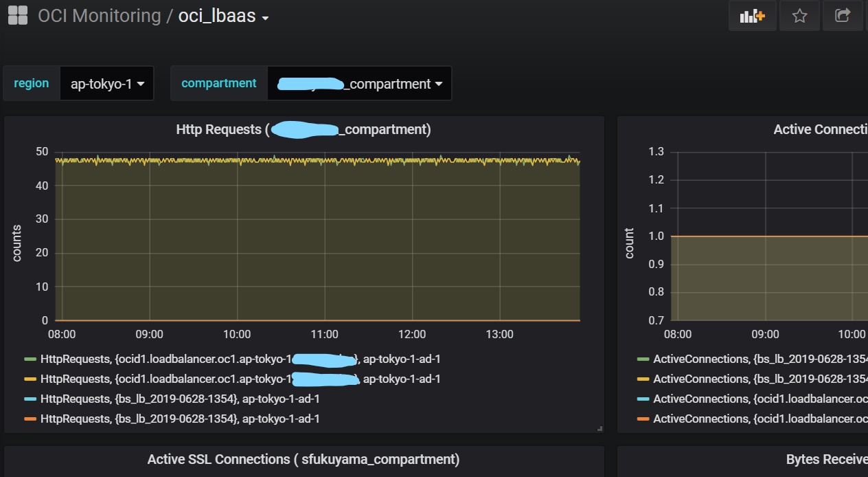The width and height of the screenshot is (868, 477).
Task: Toggle the green ActiveConnections bs_lb legend series
Action: (760, 359)
